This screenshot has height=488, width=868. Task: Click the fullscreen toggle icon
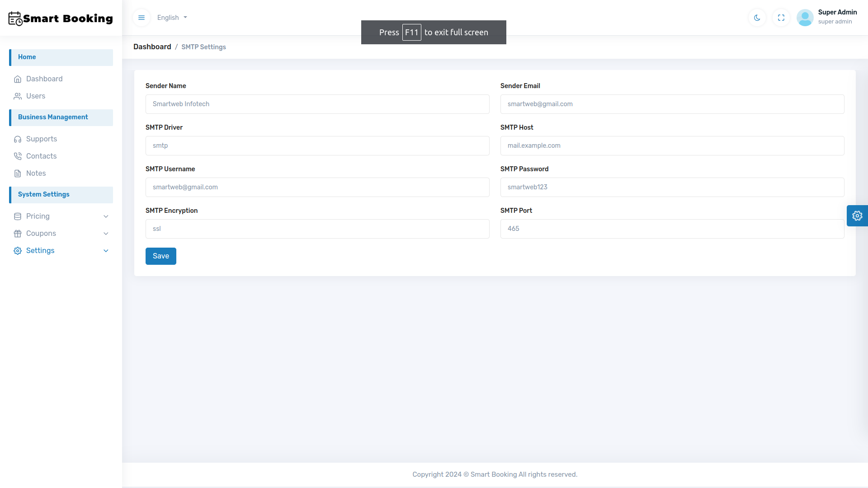click(781, 18)
